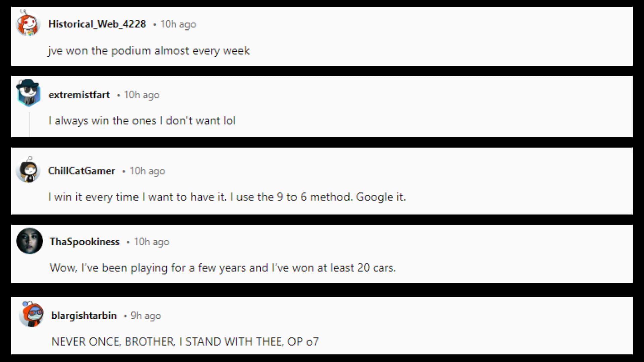Click extremistfart's hat-wearing avatar

click(x=28, y=93)
